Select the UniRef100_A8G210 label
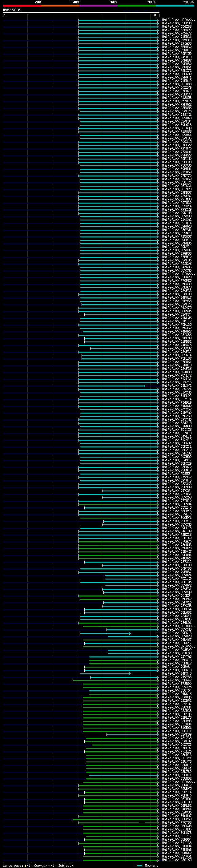Screen dimensions: 197x868 [176, 450]
